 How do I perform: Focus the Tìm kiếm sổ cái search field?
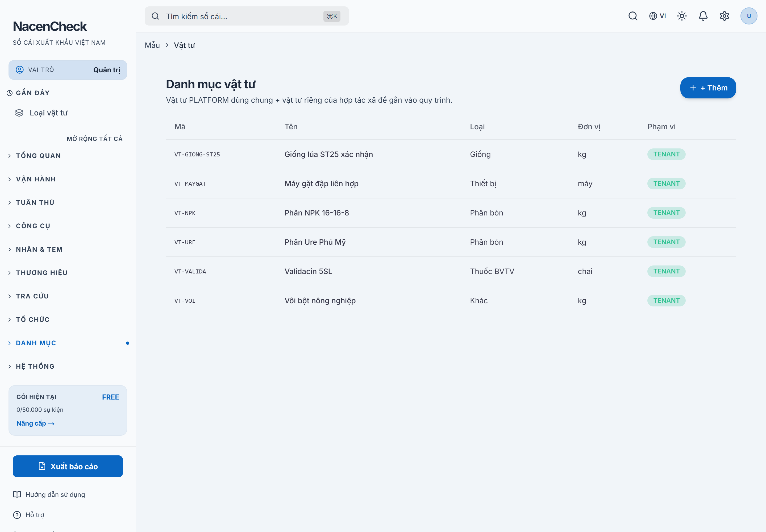coord(247,16)
